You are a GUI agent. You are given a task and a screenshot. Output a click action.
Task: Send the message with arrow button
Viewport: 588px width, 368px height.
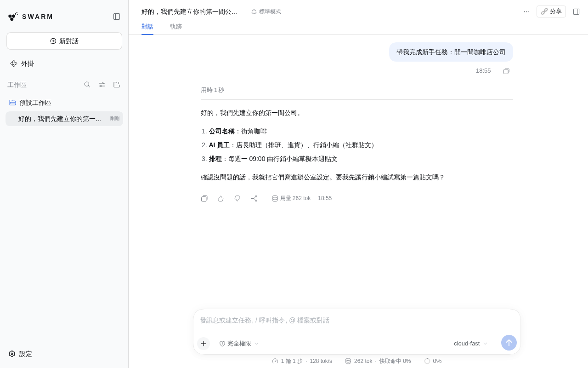(509, 343)
